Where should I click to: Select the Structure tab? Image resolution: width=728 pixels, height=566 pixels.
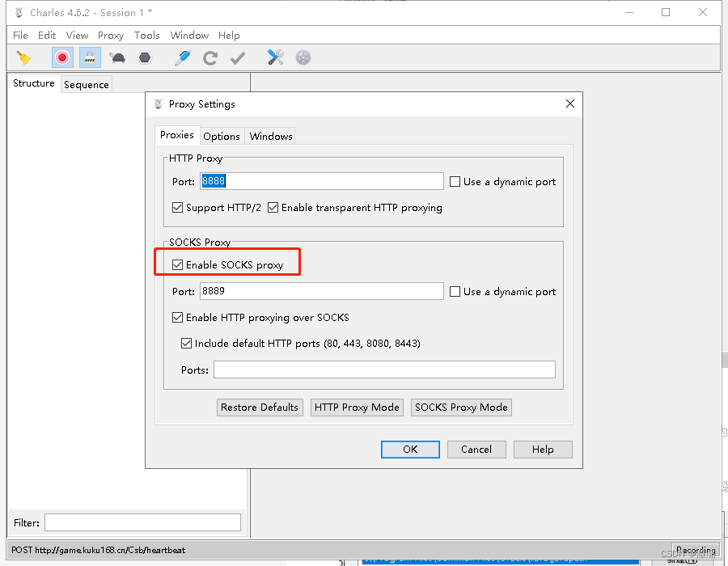point(34,83)
